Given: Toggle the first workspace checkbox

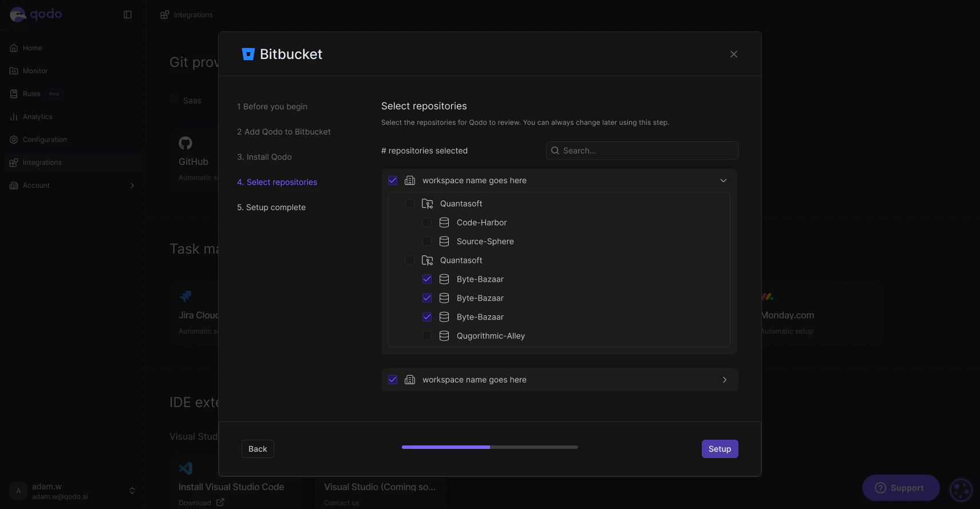Looking at the screenshot, I should (x=393, y=180).
